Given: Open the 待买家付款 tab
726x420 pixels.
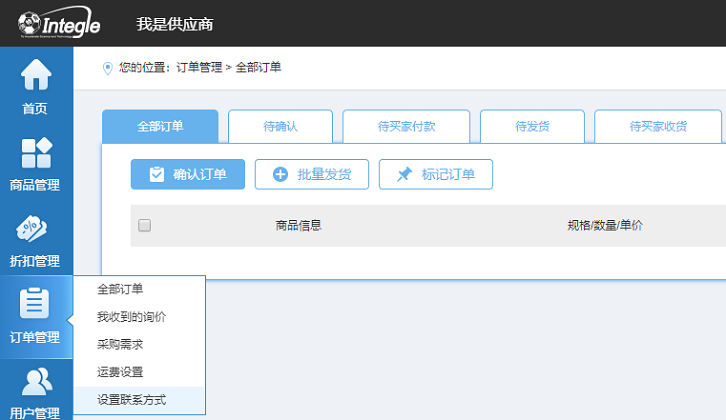Looking at the screenshot, I should [x=406, y=127].
